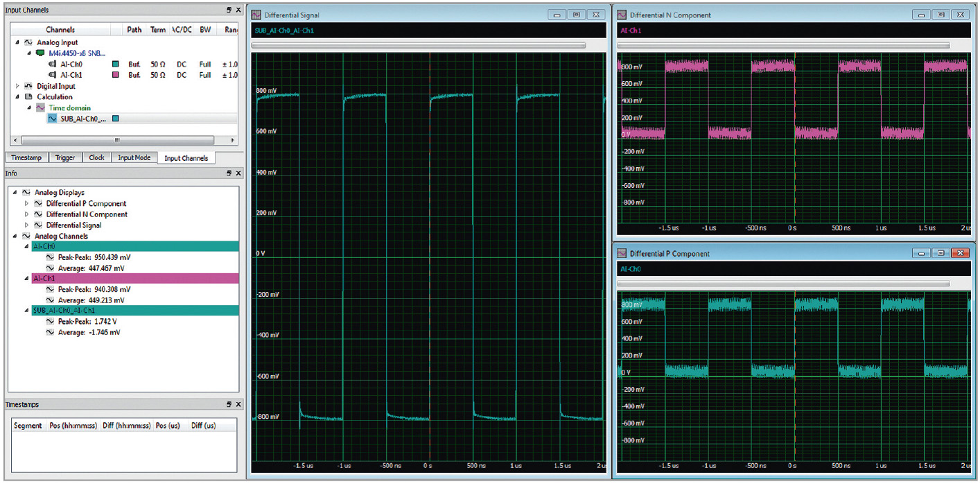Collapse the M4i.4450-x8 card node
980x484 pixels.
pyautogui.click(x=28, y=53)
